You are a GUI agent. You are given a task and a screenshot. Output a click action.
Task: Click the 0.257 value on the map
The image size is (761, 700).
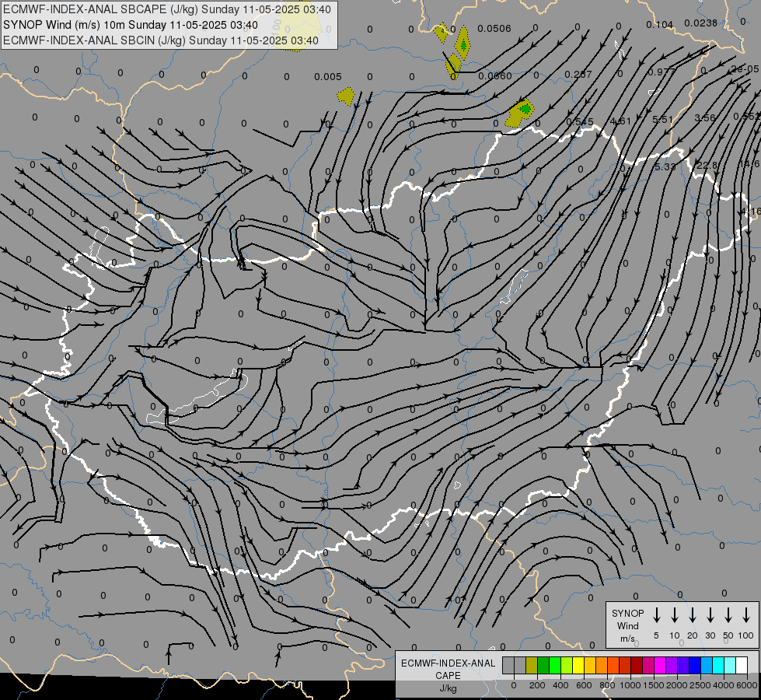click(x=578, y=75)
